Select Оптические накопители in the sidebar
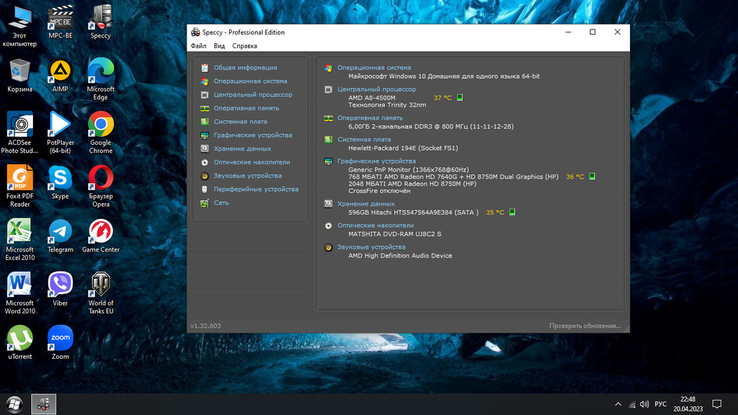Image resolution: width=738 pixels, height=415 pixels. coord(252,162)
